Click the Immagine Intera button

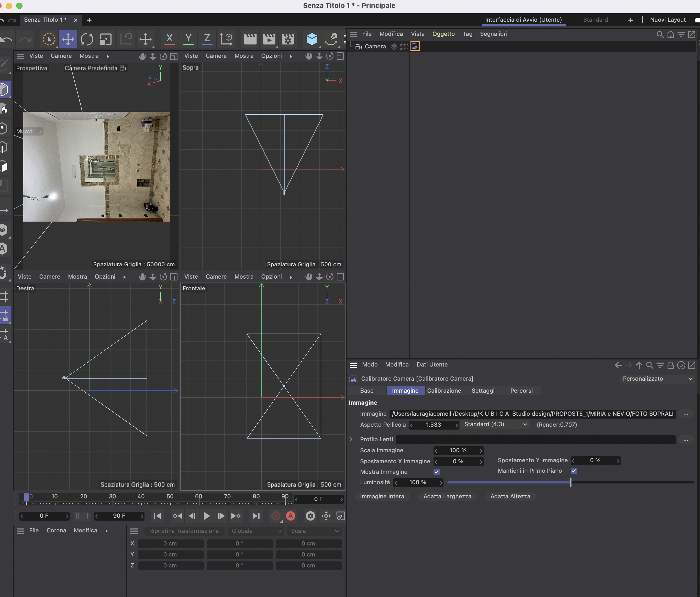[x=382, y=496]
